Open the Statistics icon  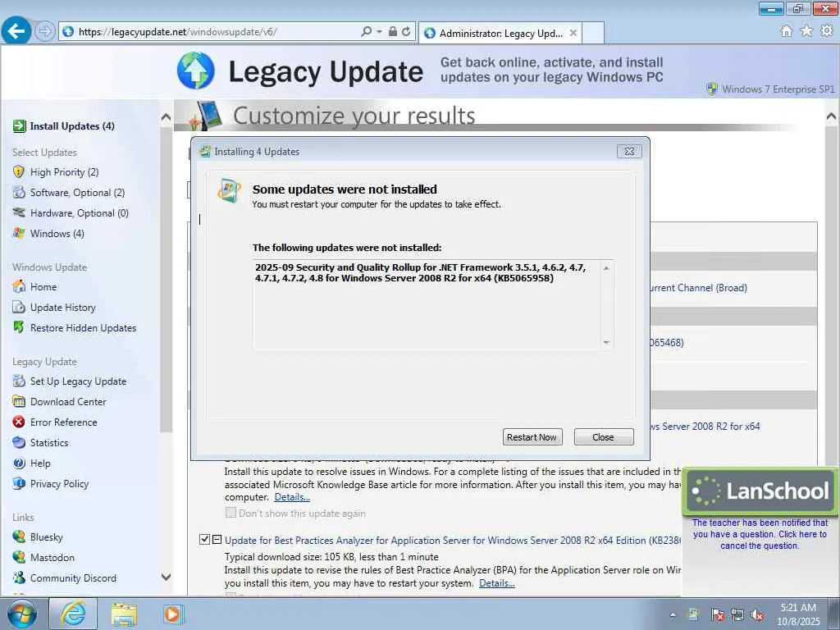(19, 442)
